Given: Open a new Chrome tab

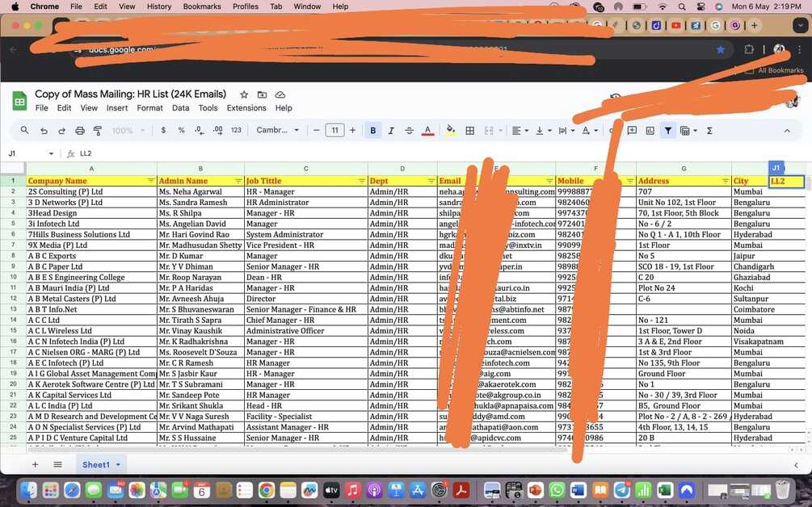Looking at the screenshot, I should pos(754,25).
